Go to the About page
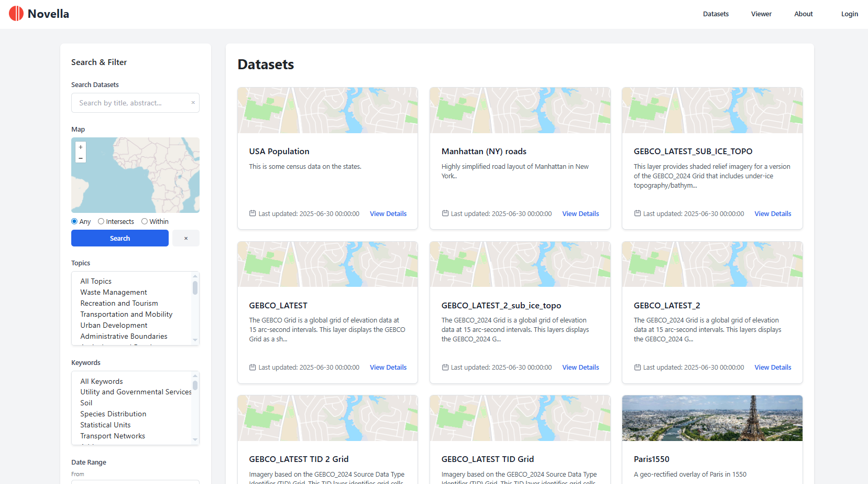 point(803,14)
